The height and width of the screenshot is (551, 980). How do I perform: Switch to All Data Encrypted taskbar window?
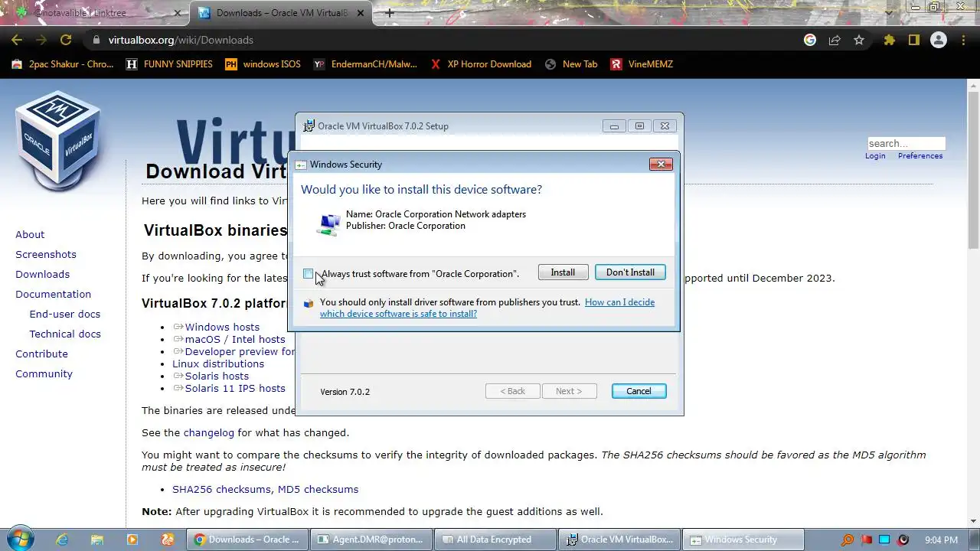click(495, 540)
